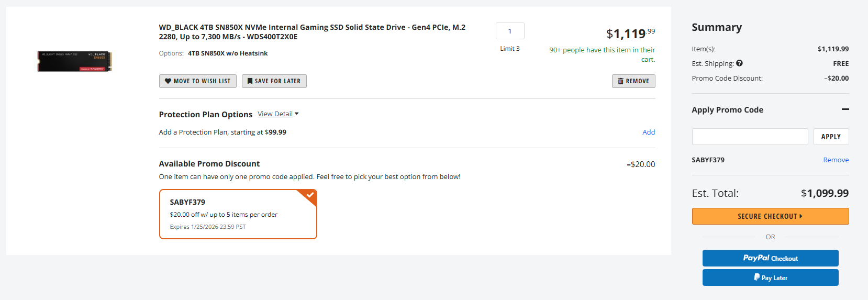Click the orange checkmark on promo card

310,195
